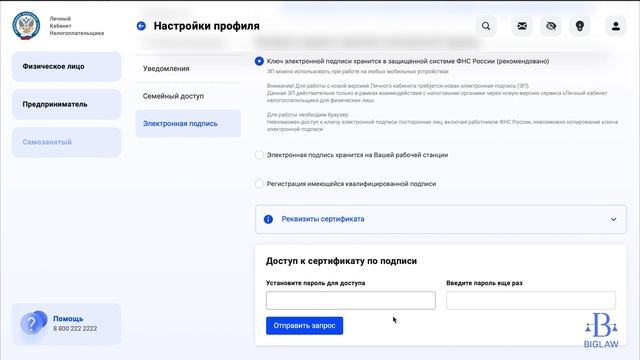Click the lightbulb hints icon

580,26
